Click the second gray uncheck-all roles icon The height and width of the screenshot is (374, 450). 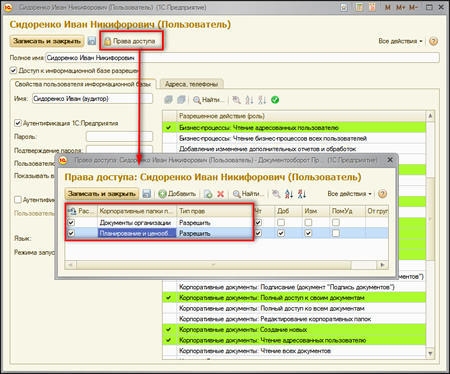[x=181, y=100]
